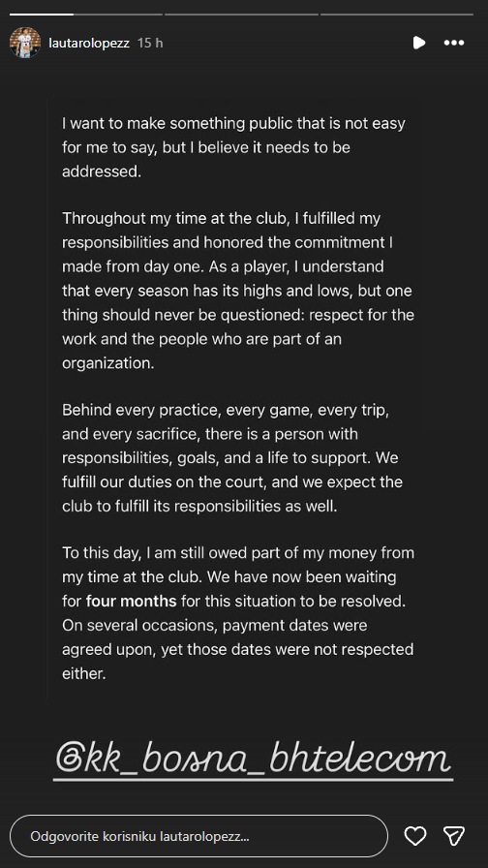Click the partially filled first story progress bar

[86, 15]
